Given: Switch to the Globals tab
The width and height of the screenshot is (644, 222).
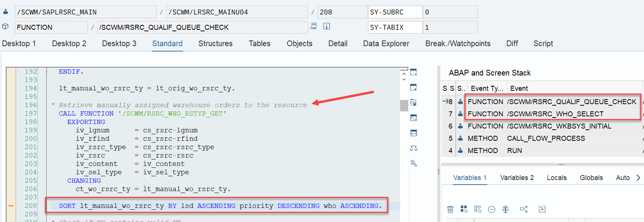Looking at the screenshot, I should [591, 178].
